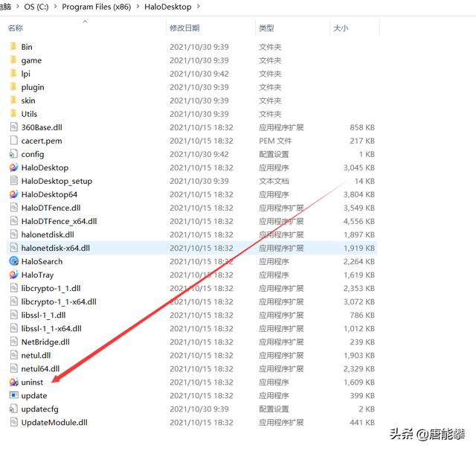The image size is (476, 451).
Task: Go to OS (C:) in the address bar
Action: tap(36, 7)
